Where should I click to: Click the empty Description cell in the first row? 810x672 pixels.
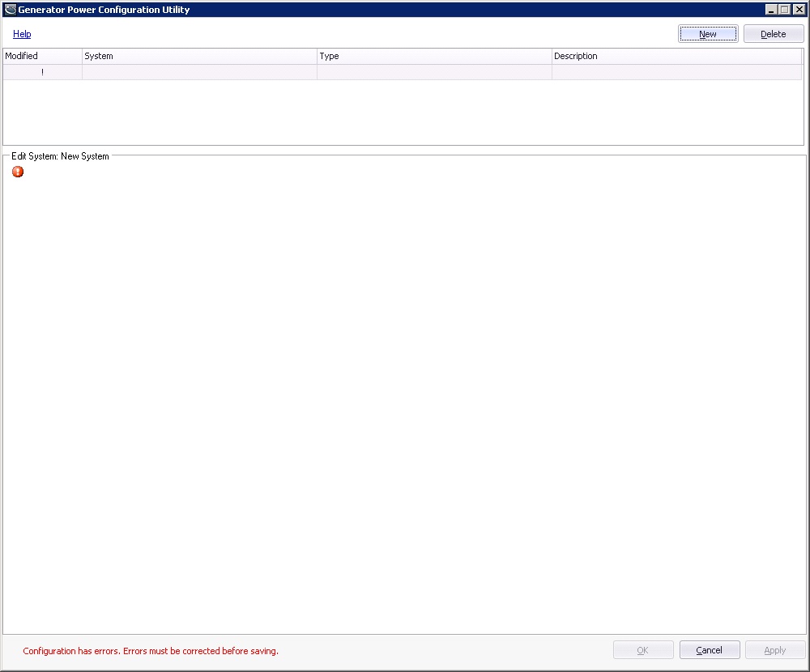[x=676, y=72]
